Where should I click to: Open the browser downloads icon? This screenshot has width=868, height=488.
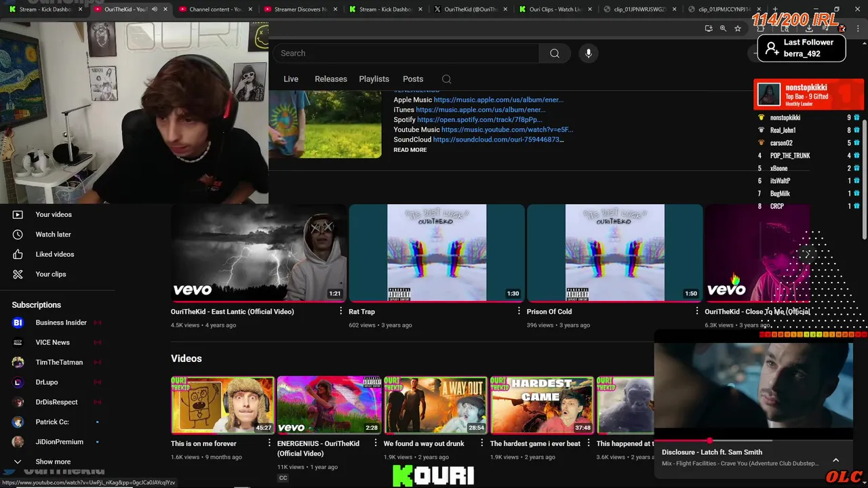click(809, 28)
